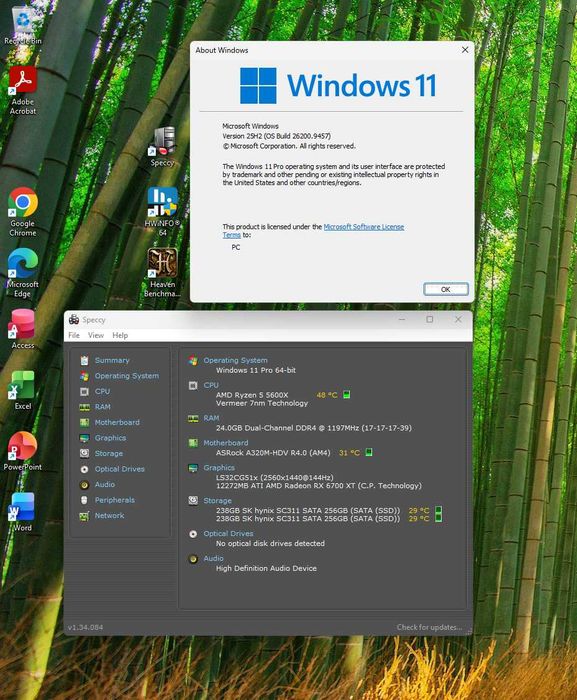Maximize the Speccy window
577x700 pixels.
pyautogui.click(x=430, y=319)
